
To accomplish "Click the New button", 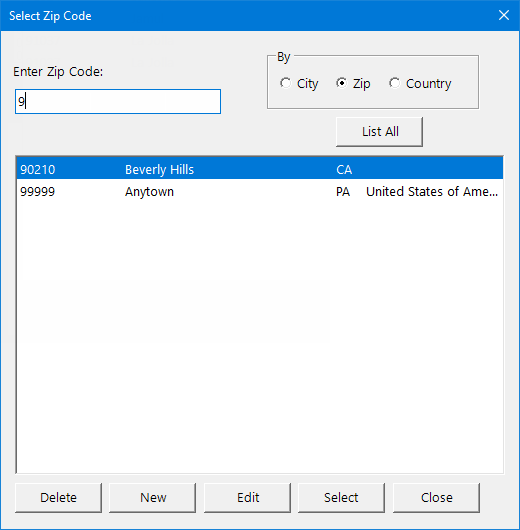I will [152, 498].
